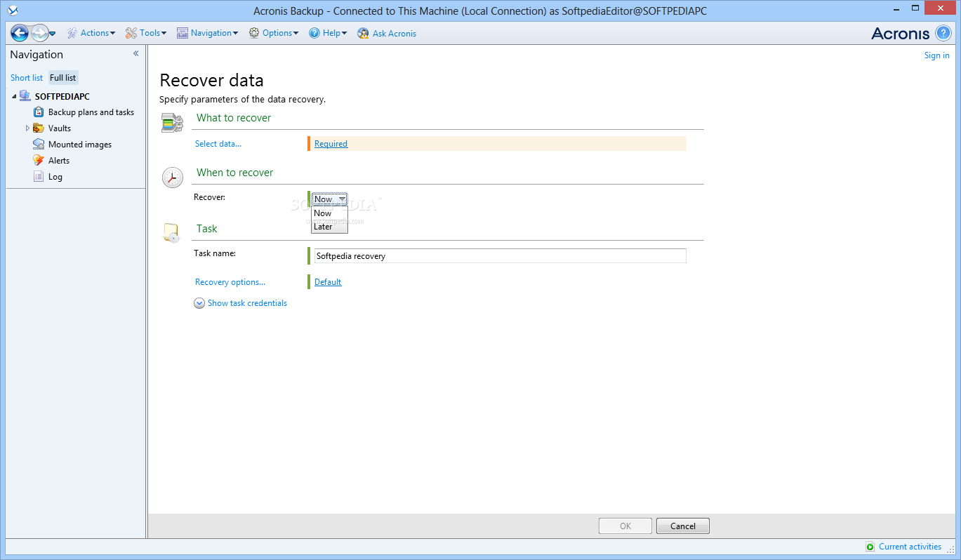Click the Back navigation arrow button
961x560 pixels.
(20, 33)
